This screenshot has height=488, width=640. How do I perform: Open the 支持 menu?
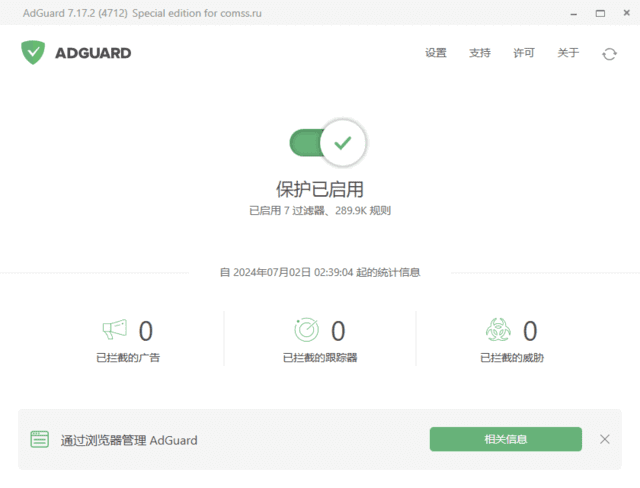pyautogui.click(x=480, y=53)
